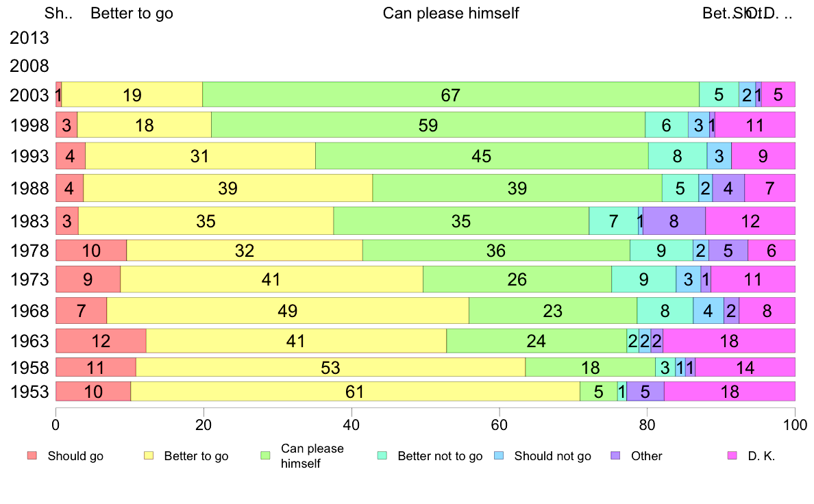Select the green Can please himself legend swatch

point(266,456)
